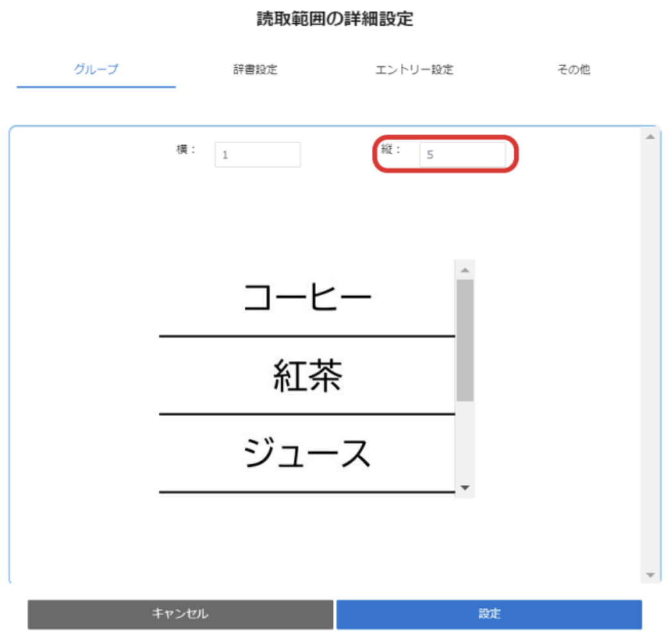The height and width of the screenshot is (633, 672).
Task: Focus the 縦 input field showing 5
Action: tap(462, 155)
